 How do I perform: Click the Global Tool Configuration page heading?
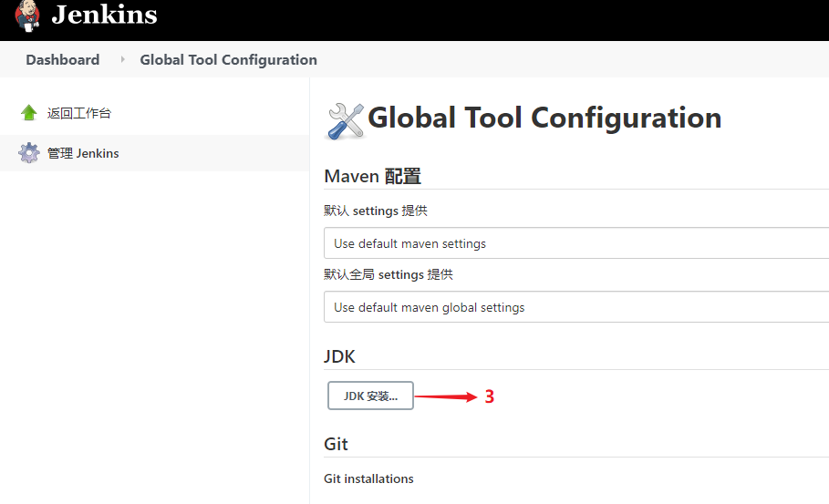(544, 118)
